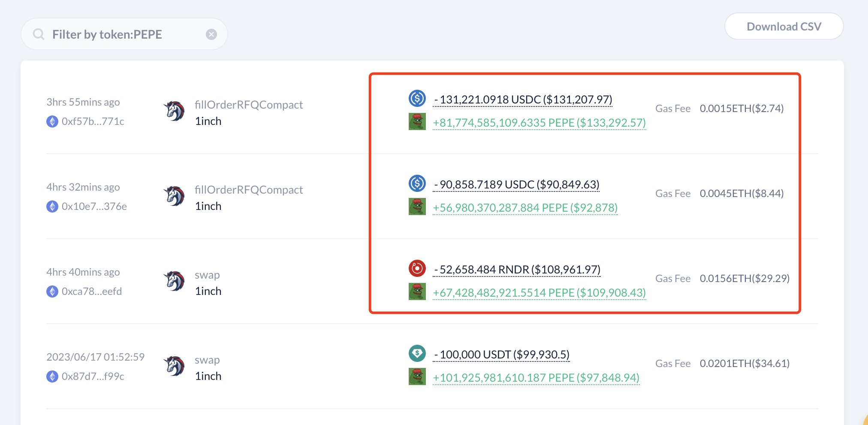Click fillOrderRFQCompact label in 0x10e7 row
868x425 pixels.
point(249,190)
